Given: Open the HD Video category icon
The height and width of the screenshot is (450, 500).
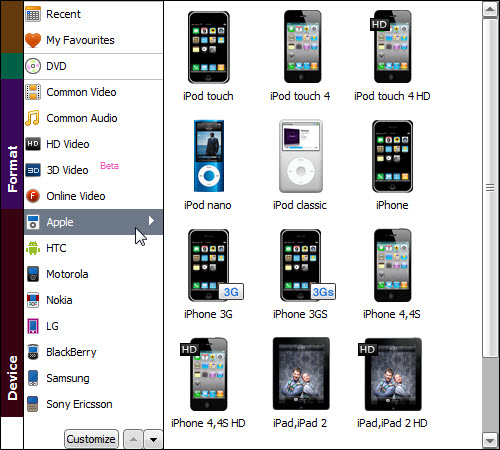Looking at the screenshot, I should (33, 144).
